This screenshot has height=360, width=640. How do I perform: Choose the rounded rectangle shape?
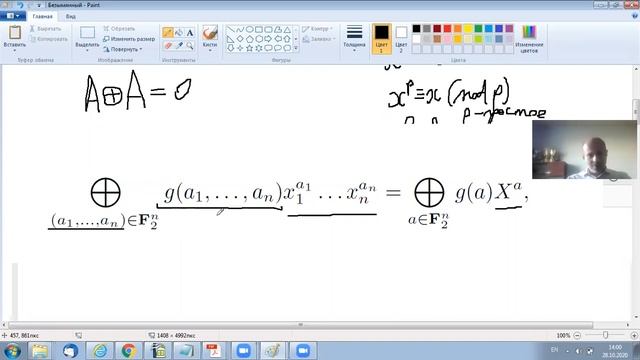268,30
